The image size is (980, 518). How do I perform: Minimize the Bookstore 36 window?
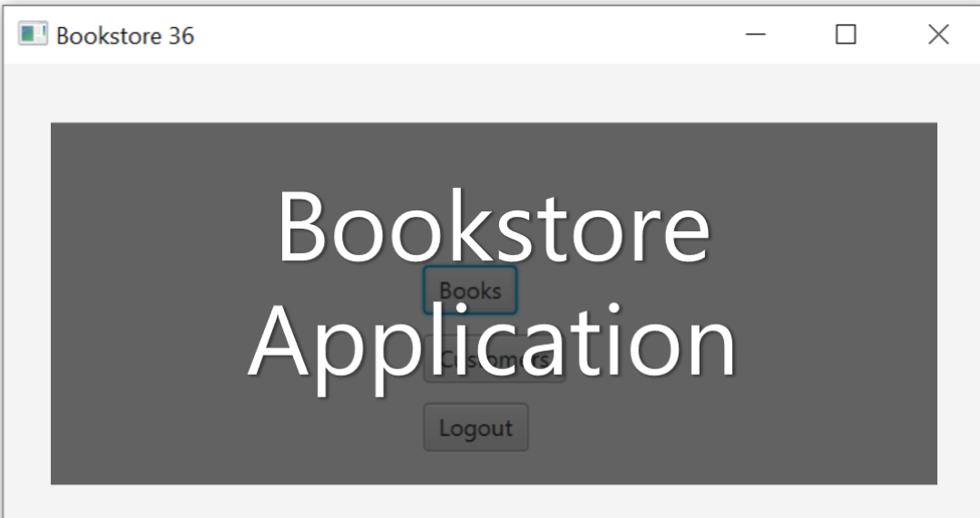click(755, 34)
